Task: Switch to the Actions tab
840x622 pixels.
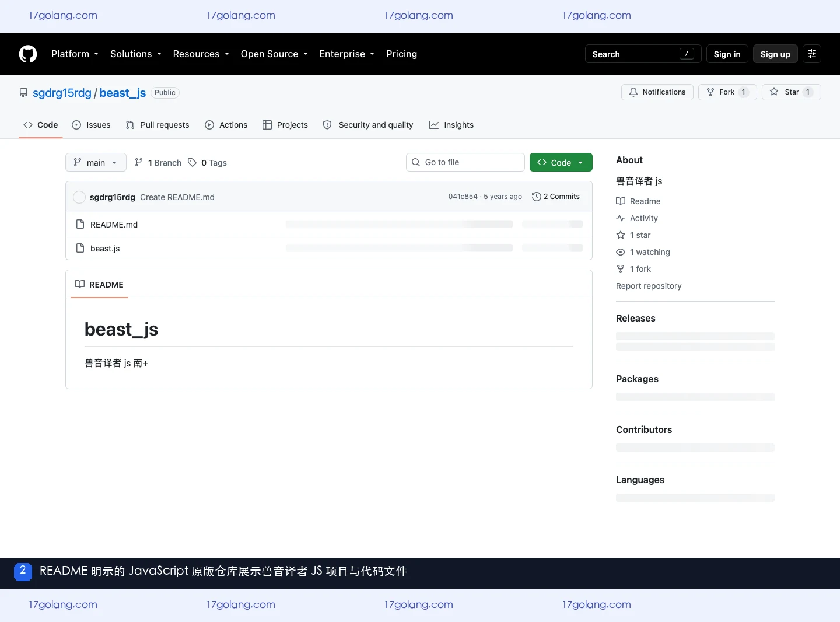Action: (226, 125)
